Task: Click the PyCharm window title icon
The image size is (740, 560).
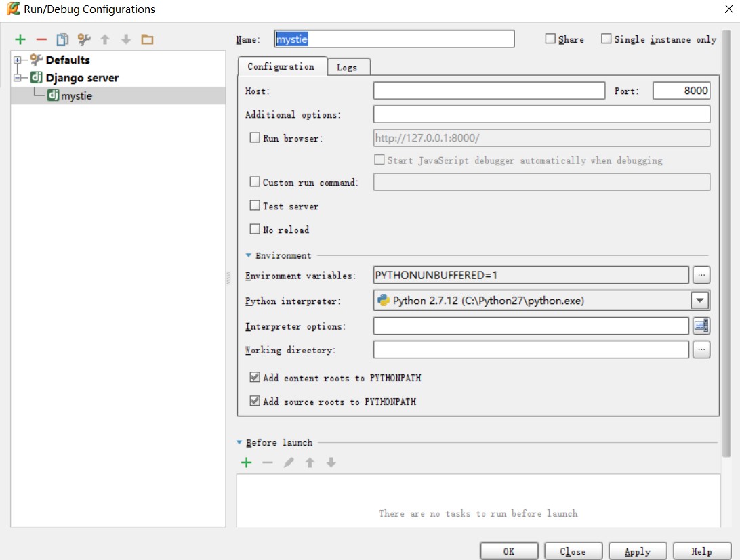Action: point(14,9)
